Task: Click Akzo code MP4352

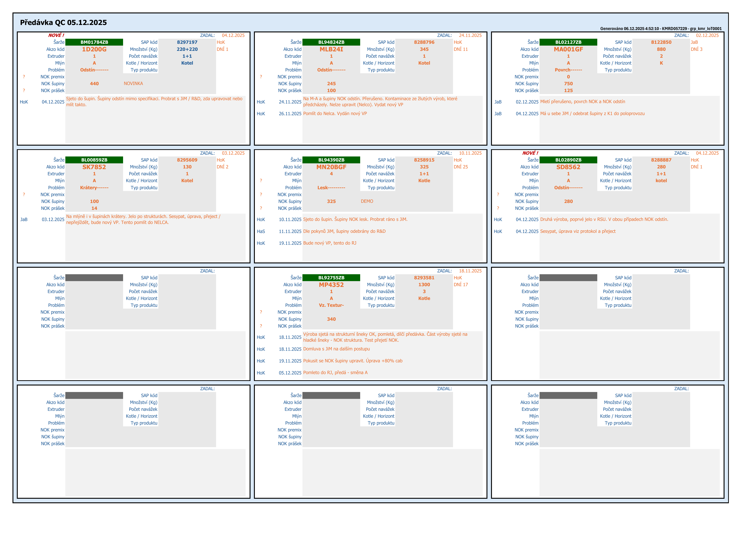Action: point(331,285)
